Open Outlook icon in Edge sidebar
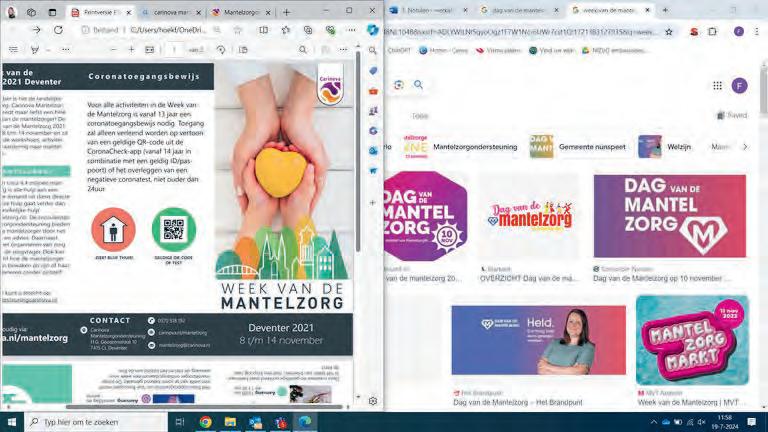Image resolution: width=768 pixels, height=432 pixels. pyautogui.click(x=373, y=151)
